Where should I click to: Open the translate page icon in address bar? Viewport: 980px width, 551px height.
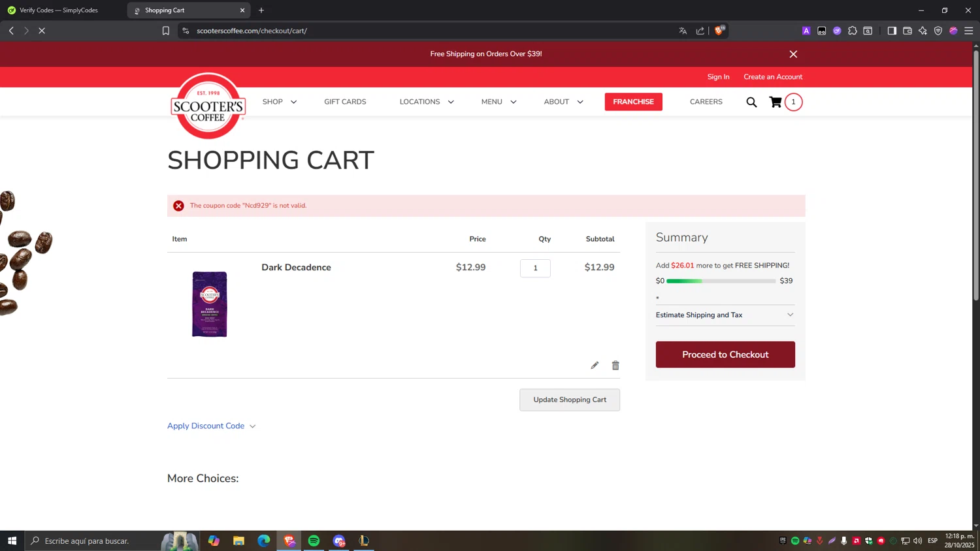683,31
